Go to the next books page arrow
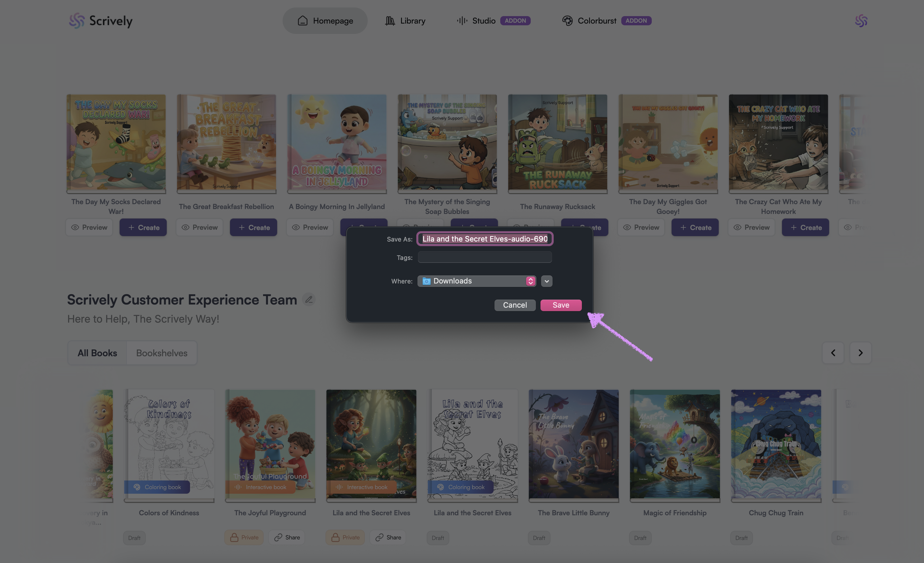924x563 pixels. point(860,353)
